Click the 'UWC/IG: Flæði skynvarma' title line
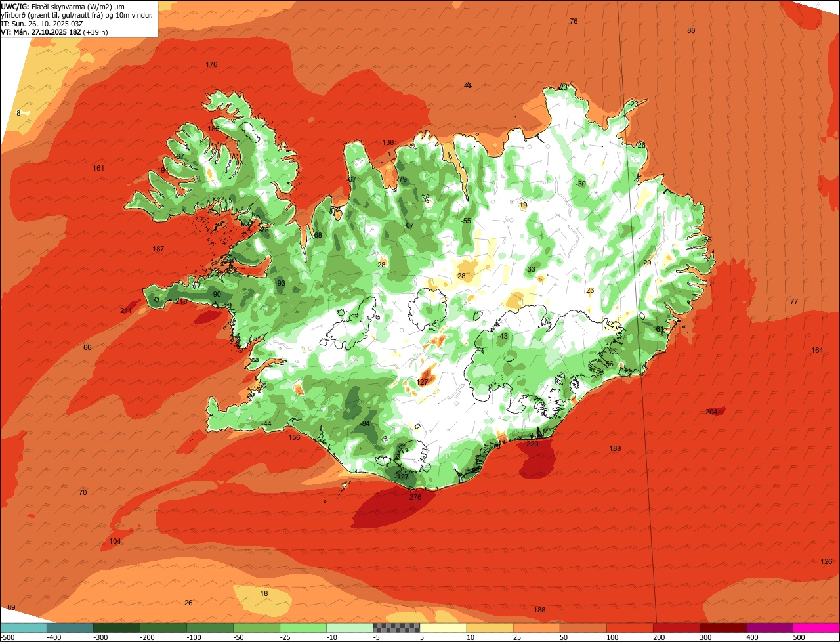Screen dimensions: 840x642 click(64, 6)
